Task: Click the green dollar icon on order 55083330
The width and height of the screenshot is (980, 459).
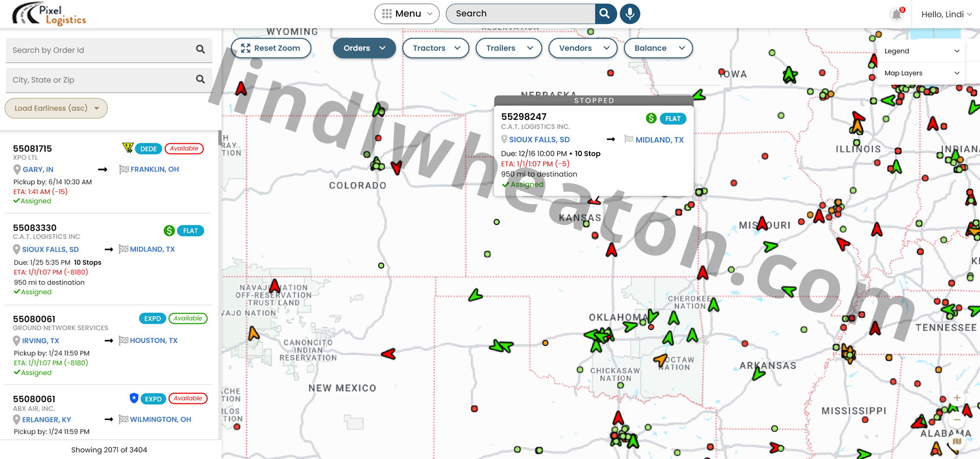Action: 169,231
